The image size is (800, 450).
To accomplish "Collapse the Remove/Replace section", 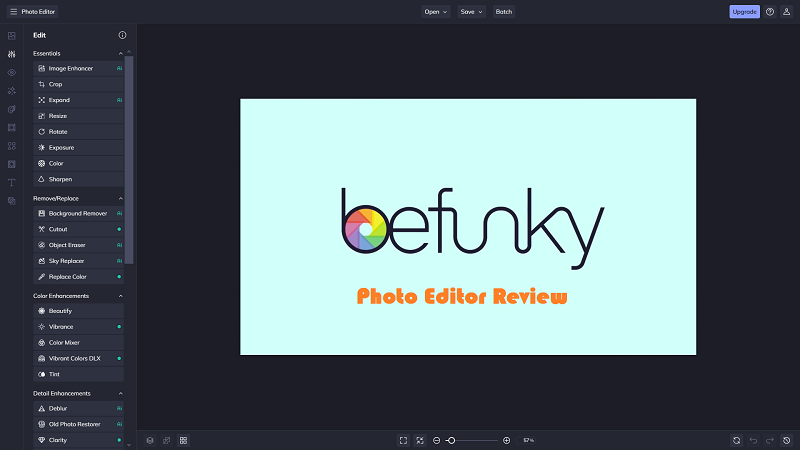I will (x=120, y=198).
